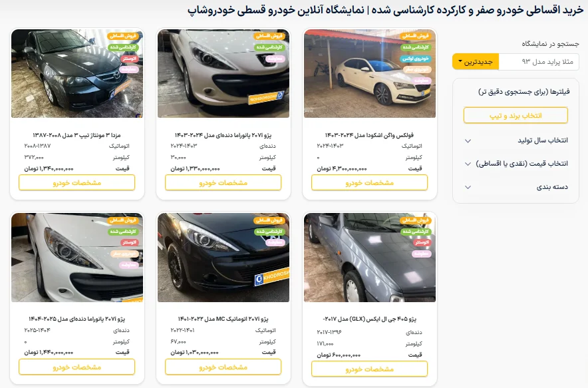Screen dimensions: 588x388
Task: Open the white Skoda car photo
Action: coord(370,74)
